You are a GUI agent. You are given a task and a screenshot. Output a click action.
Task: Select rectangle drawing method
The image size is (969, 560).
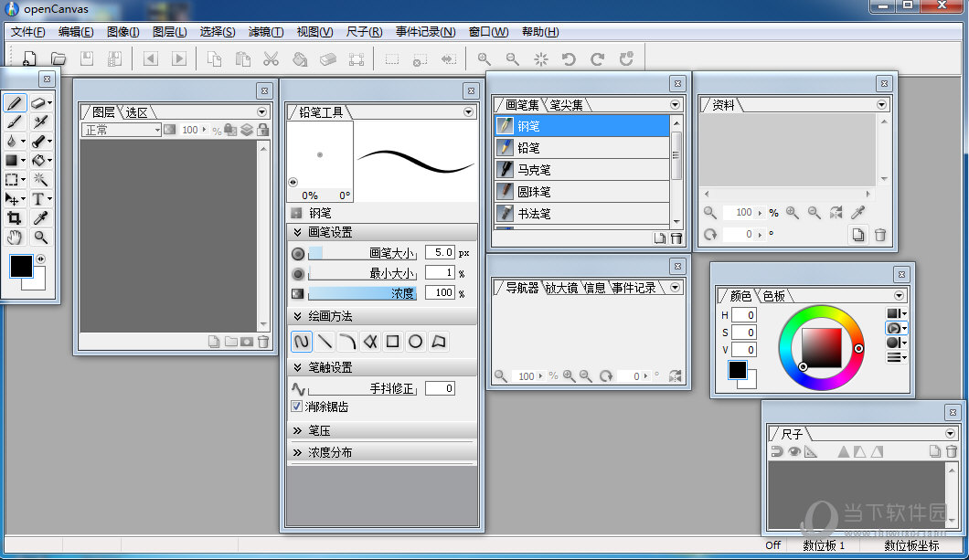tap(392, 342)
